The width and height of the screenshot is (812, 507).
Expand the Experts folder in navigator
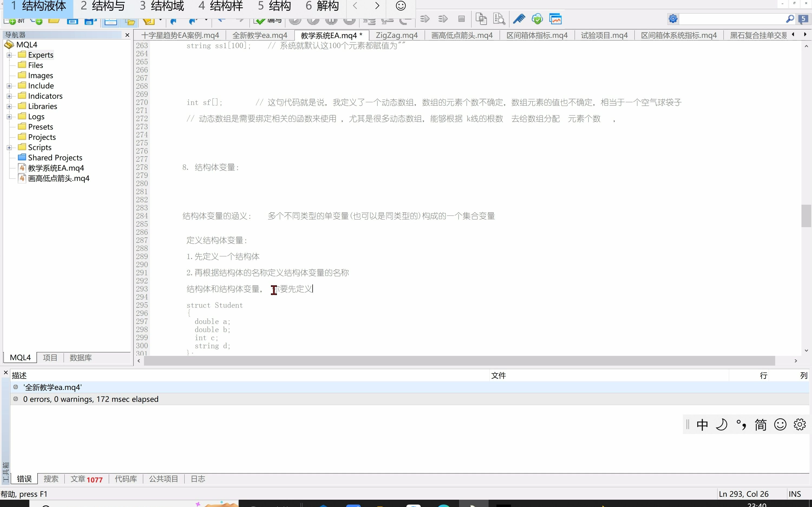click(9, 55)
